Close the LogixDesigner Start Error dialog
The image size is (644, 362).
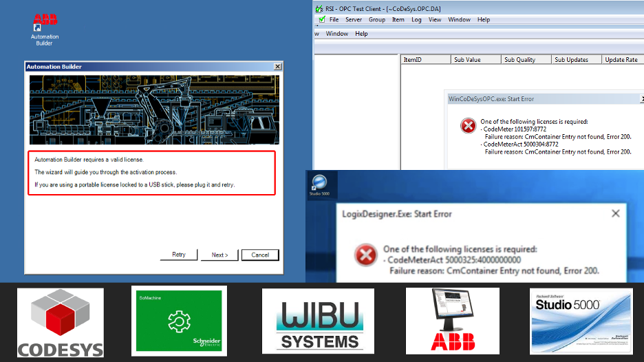point(615,213)
